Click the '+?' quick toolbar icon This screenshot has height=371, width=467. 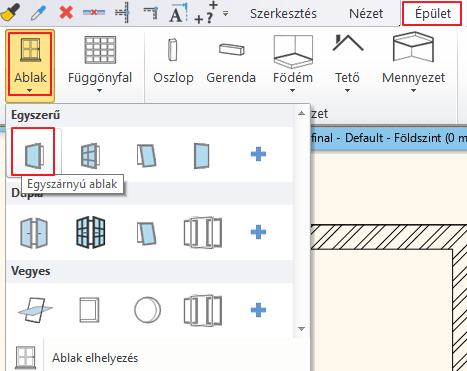point(206,13)
